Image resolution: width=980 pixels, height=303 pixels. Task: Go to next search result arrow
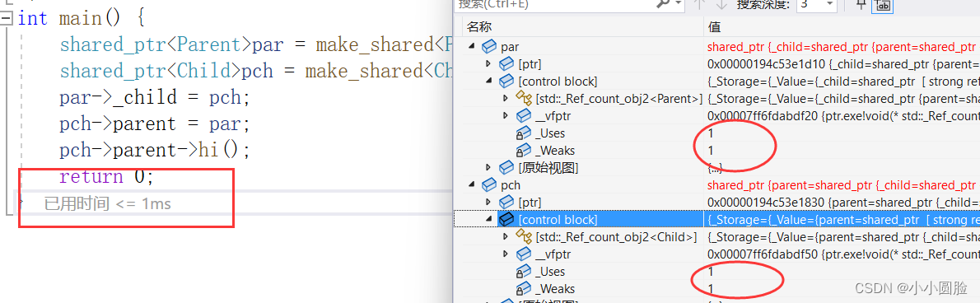click(721, 4)
